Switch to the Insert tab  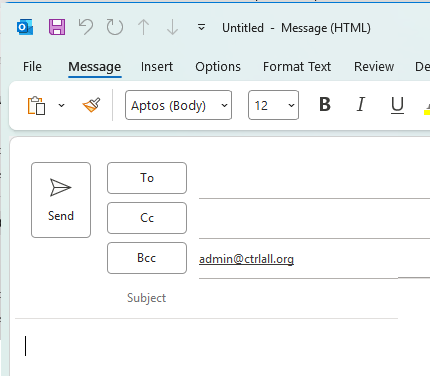point(157,67)
